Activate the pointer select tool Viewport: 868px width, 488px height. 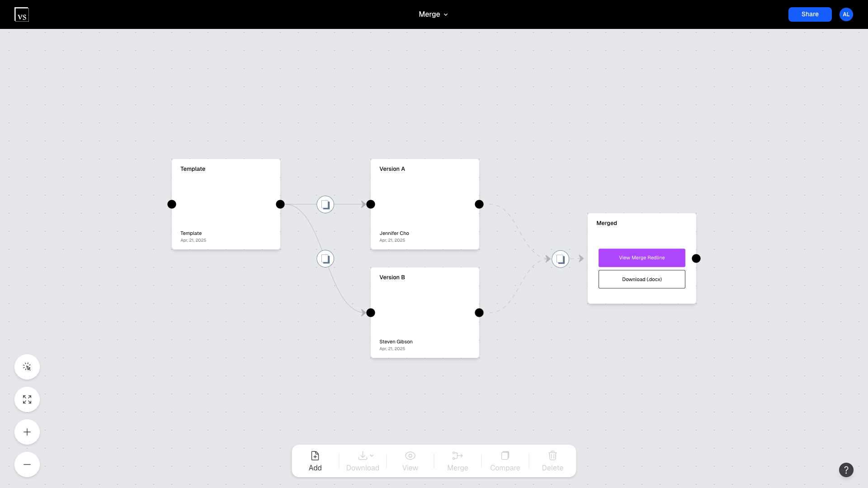pyautogui.click(x=27, y=367)
